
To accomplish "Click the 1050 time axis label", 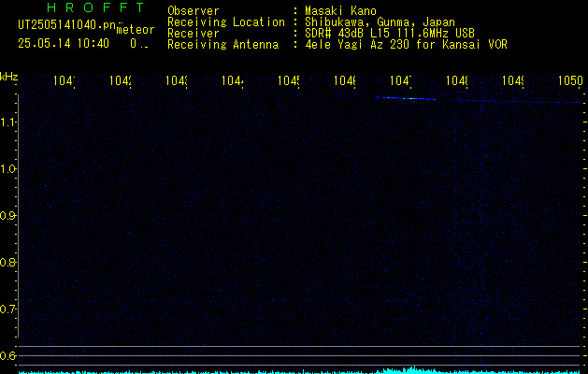I will pyautogui.click(x=570, y=80).
